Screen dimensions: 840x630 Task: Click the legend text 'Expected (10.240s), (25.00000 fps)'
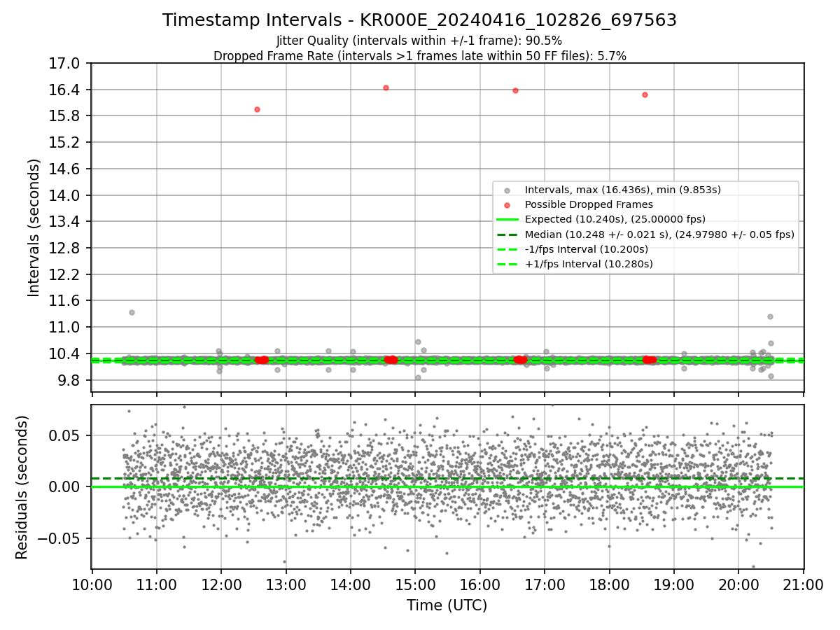[615, 219]
